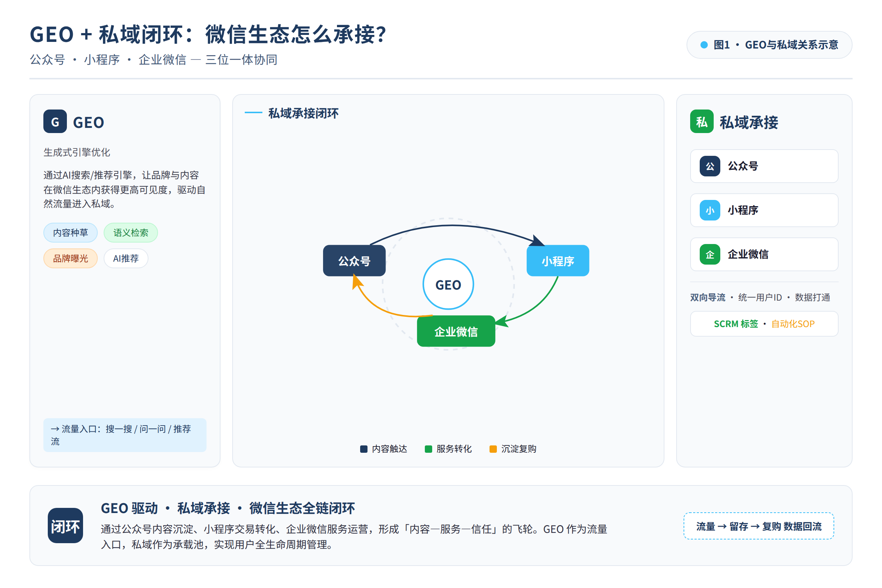Image resolution: width=882 pixels, height=588 pixels.
Task: Select the 品牌曝光 tag
Action: point(71,259)
